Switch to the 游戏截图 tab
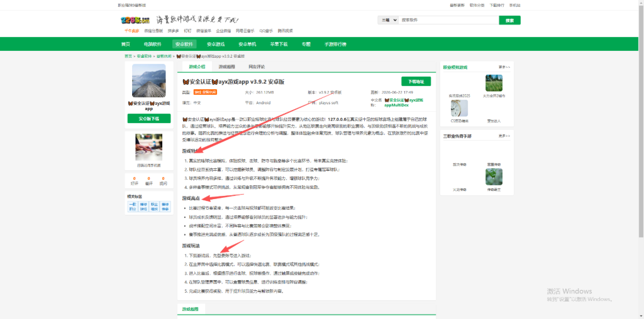The width and height of the screenshot is (644, 319). [x=226, y=67]
